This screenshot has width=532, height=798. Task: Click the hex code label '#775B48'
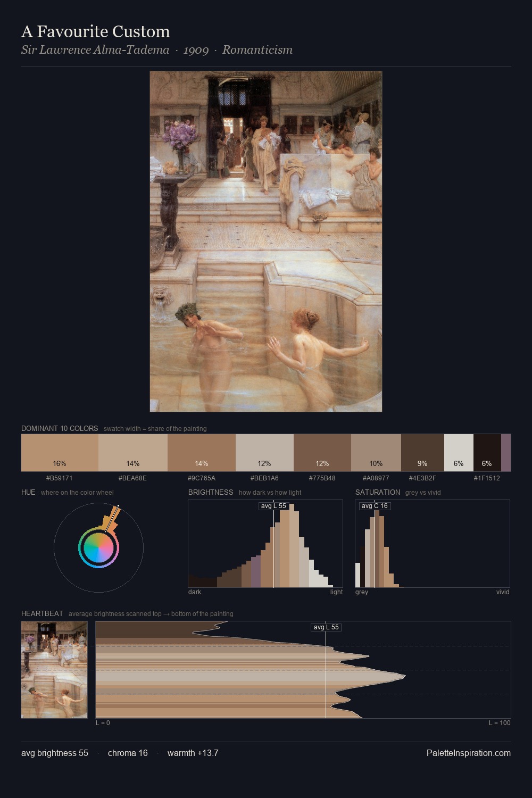[x=322, y=478]
